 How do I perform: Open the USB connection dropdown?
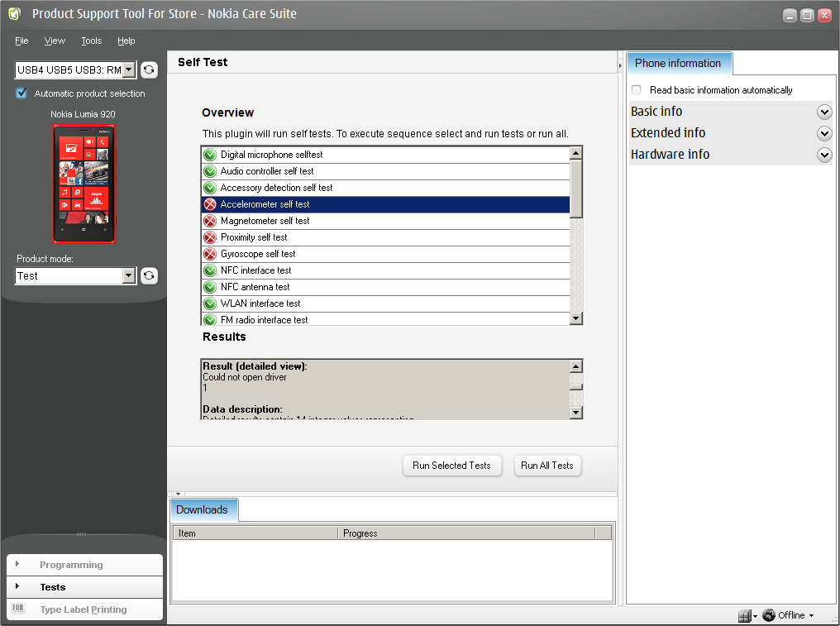[129, 69]
